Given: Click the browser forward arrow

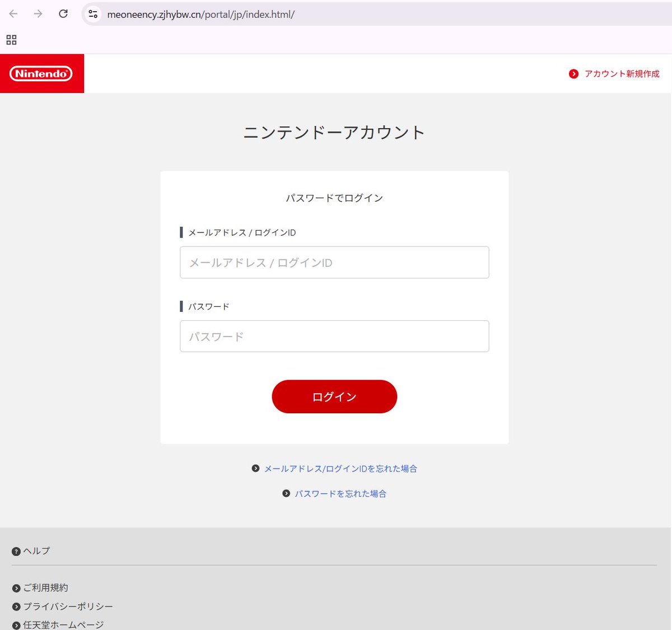Looking at the screenshot, I should (37, 14).
